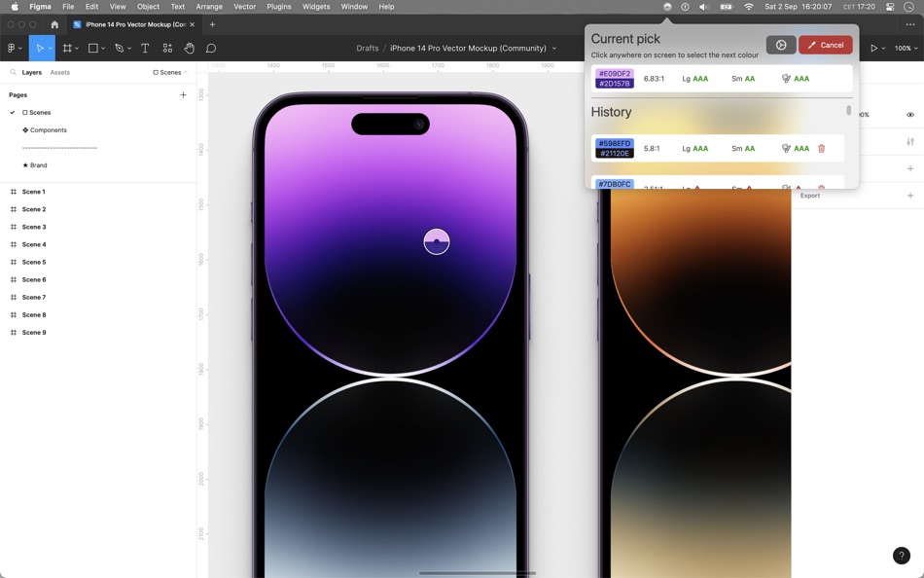Open the Widgets menu

pyautogui.click(x=316, y=7)
